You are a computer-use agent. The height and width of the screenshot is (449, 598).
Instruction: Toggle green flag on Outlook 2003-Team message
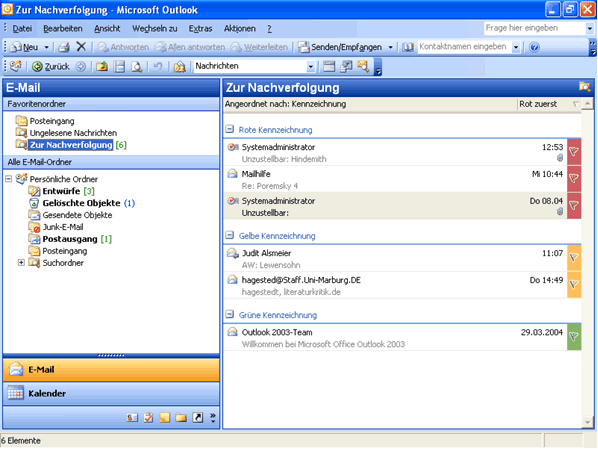pyautogui.click(x=574, y=337)
